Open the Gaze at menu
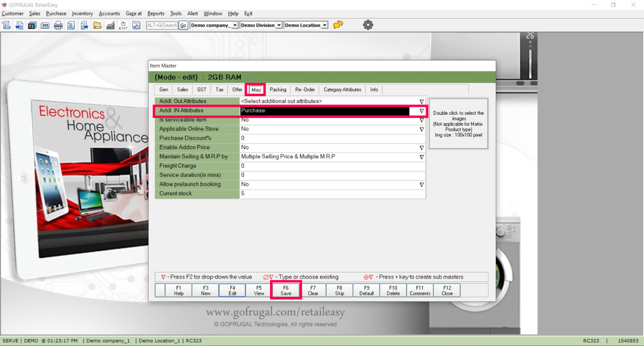Image resolution: width=644 pixels, height=346 pixels. coord(134,14)
